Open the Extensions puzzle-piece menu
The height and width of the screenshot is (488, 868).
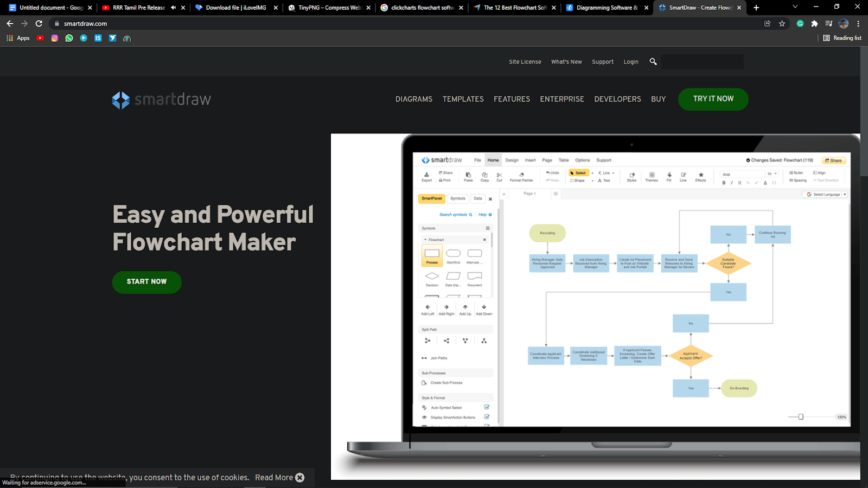click(x=814, y=23)
